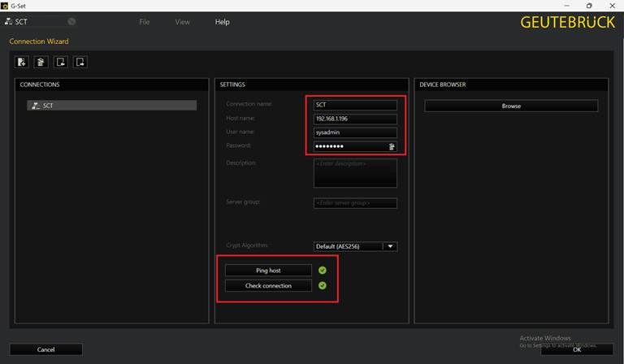Click the Server group field
Image resolution: width=624 pixels, height=364 pixels.
click(355, 203)
